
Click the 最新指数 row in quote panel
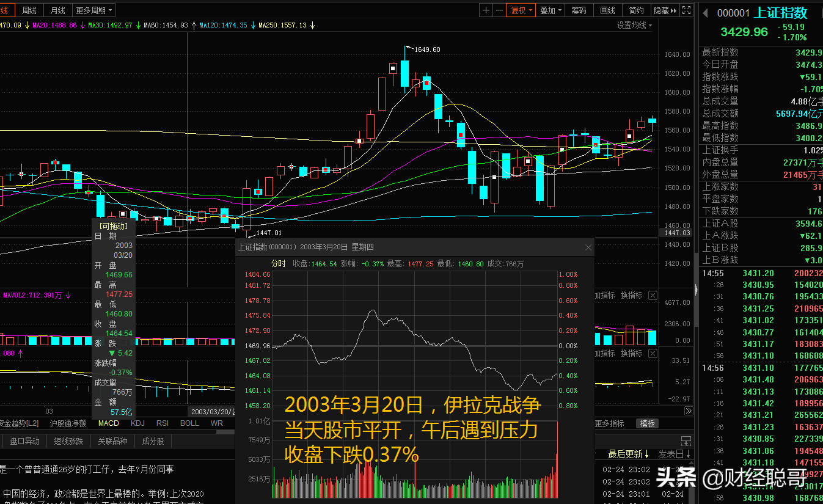coord(761,53)
